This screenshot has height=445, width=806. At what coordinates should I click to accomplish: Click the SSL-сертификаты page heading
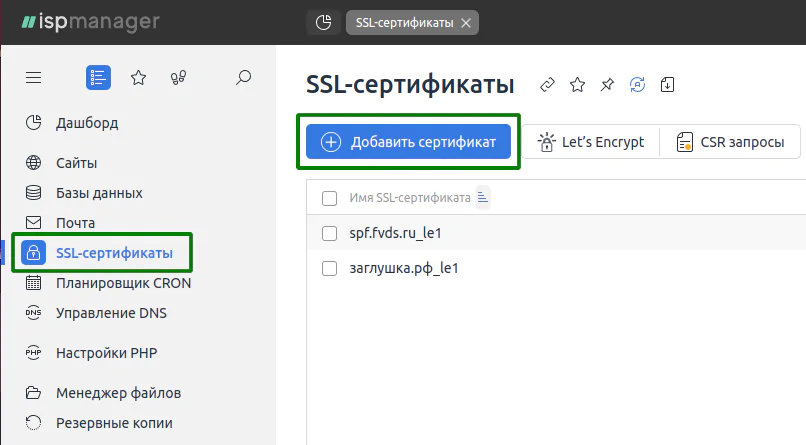click(410, 84)
